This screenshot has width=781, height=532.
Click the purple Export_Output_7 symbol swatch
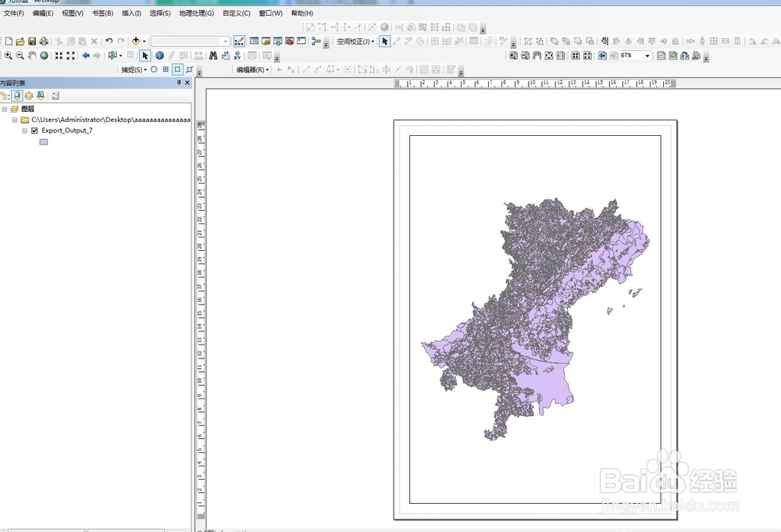click(x=43, y=142)
